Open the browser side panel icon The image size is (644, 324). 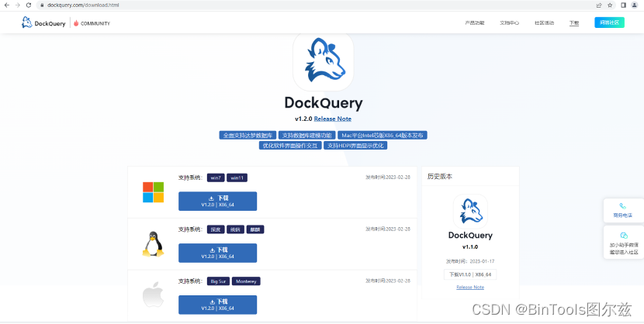click(623, 5)
